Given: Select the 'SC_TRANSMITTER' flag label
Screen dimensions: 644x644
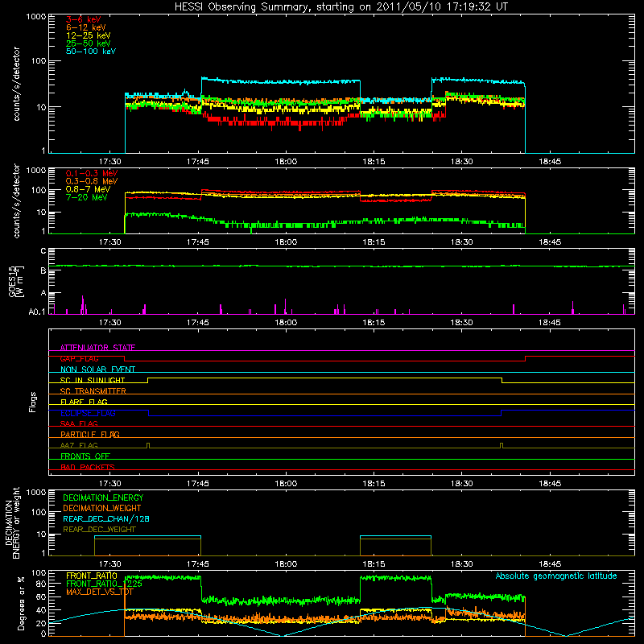Looking at the screenshot, I should coord(93,391).
